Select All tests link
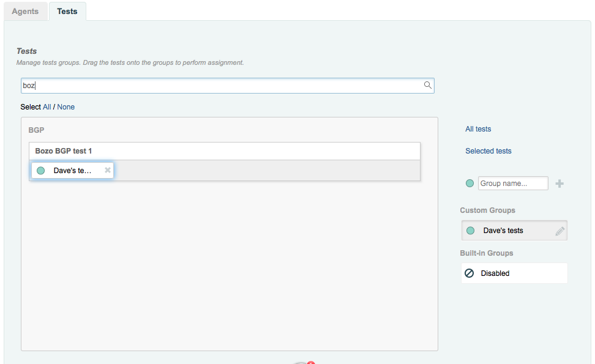 pyautogui.click(x=47, y=107)
